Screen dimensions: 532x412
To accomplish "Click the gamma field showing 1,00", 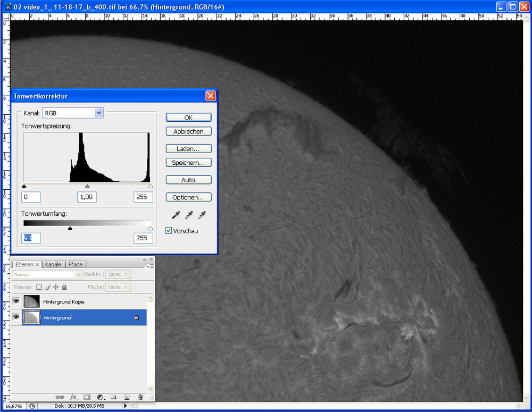I will [x=87, y=197].
